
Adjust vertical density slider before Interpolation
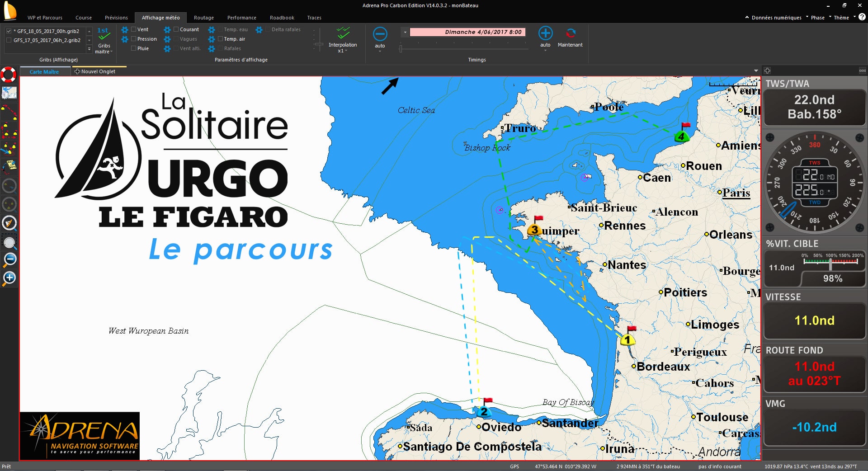point(319,45)
